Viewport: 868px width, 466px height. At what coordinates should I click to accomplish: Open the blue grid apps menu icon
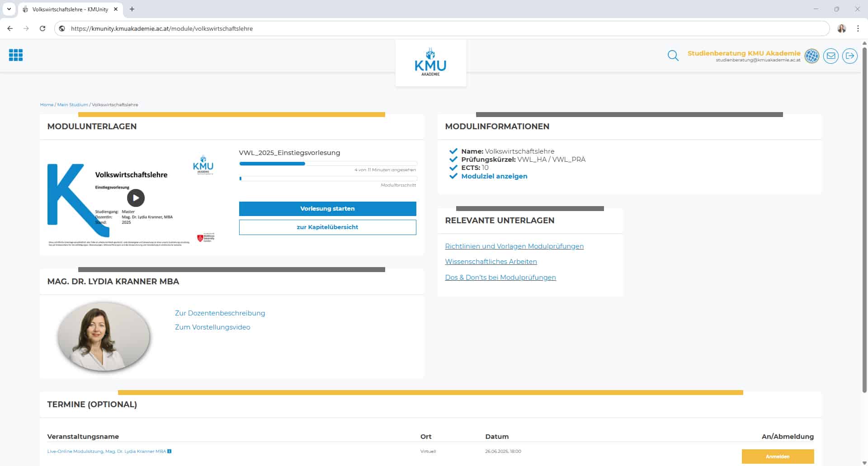tap(16, 55)
